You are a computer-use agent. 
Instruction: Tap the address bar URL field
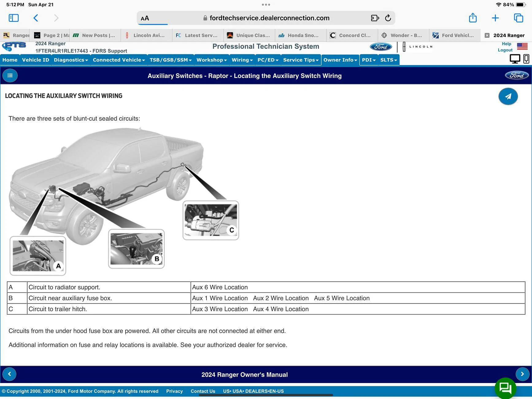click(x=266, y=18)
